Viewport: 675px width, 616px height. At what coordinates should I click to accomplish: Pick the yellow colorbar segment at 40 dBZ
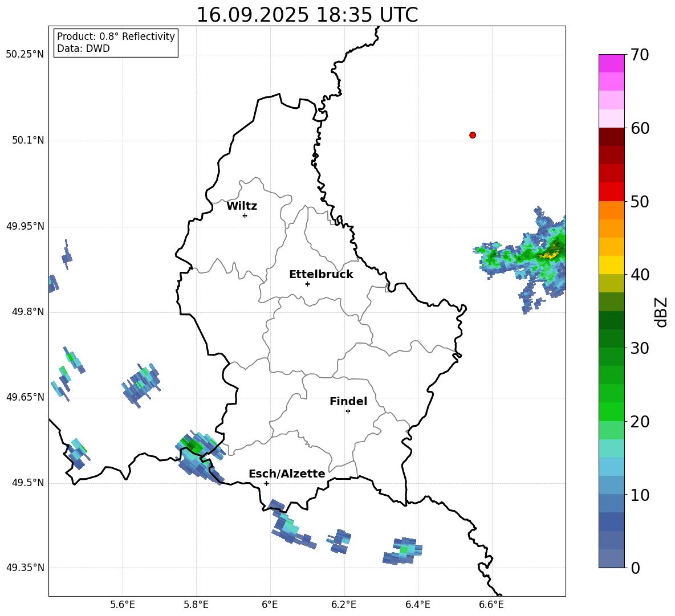click(x=612, y=265)
